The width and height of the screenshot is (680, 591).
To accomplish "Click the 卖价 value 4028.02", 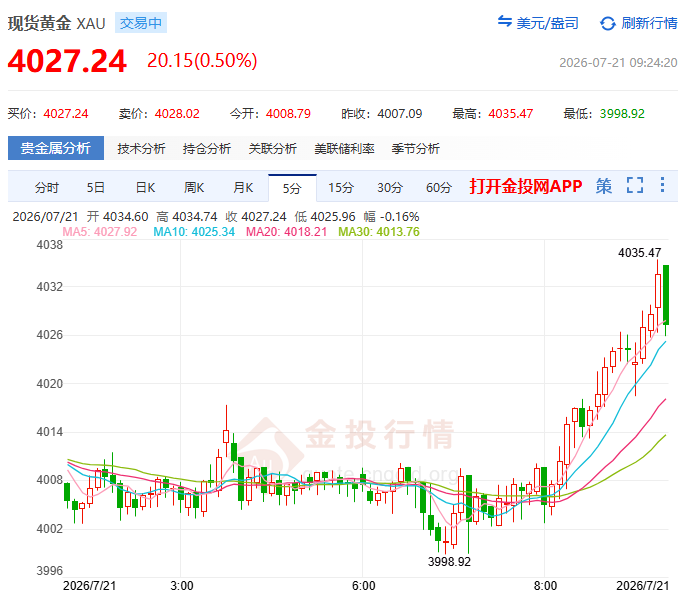I will [177, 114].
